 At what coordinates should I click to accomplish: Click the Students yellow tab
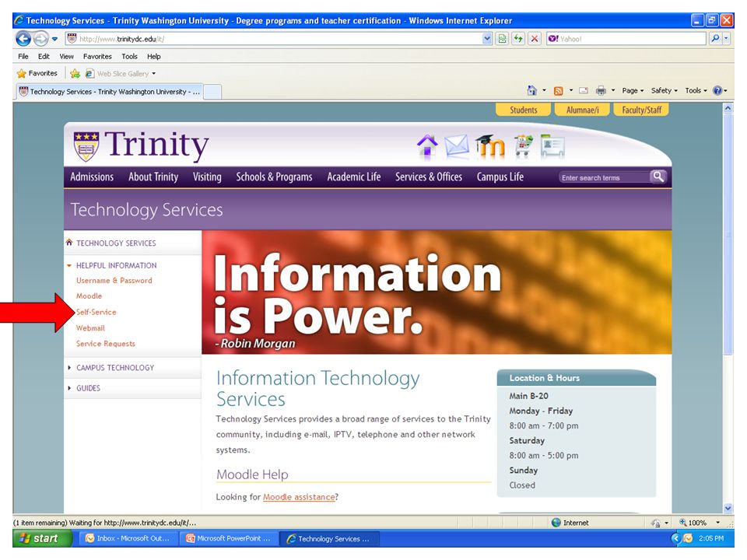tap(523, 110)
